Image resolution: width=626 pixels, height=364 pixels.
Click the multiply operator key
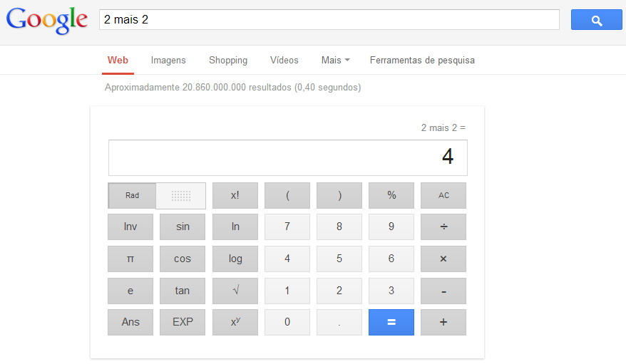coord(443,259)
